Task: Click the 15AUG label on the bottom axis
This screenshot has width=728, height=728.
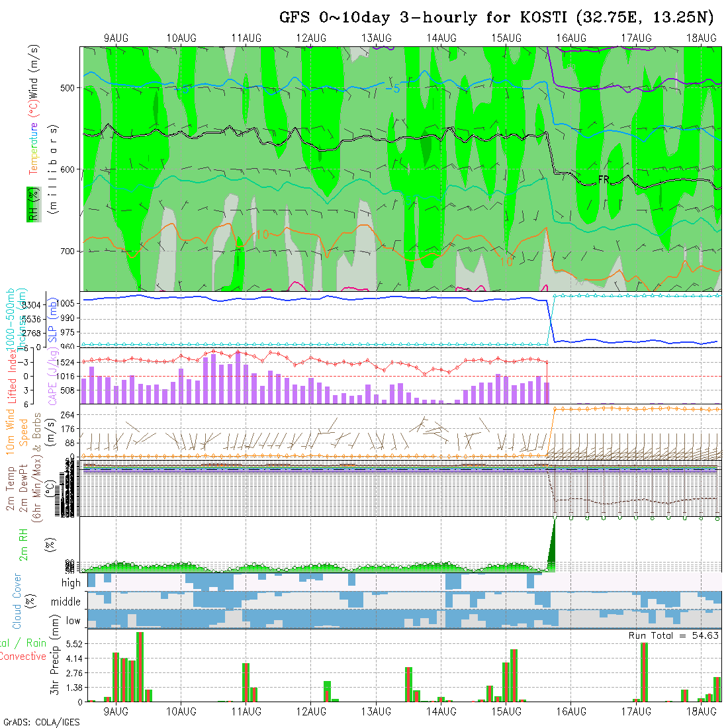Action: (x=506, y=711)
